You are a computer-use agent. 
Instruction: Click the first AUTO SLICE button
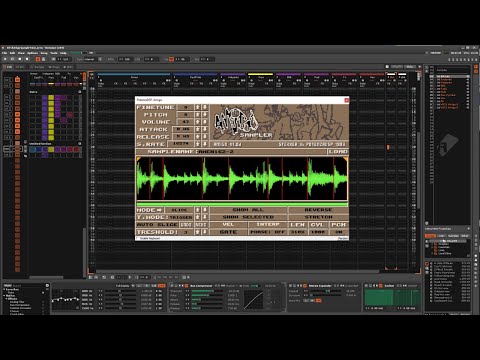(186, 225)
